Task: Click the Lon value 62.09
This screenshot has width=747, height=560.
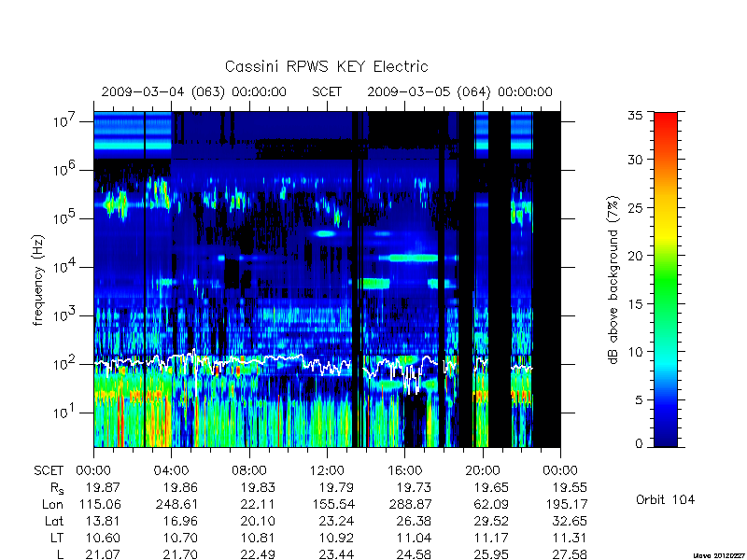Action: (x=491, y=504)
